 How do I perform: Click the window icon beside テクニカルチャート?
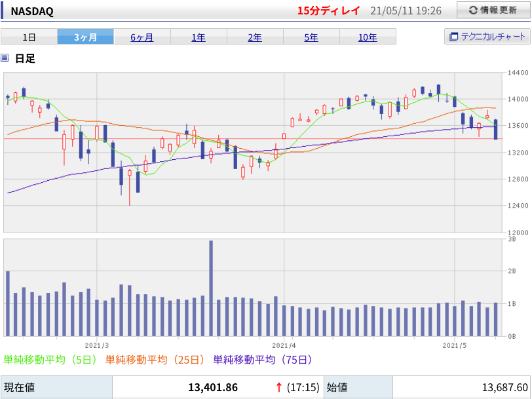[x=453, y=37]
